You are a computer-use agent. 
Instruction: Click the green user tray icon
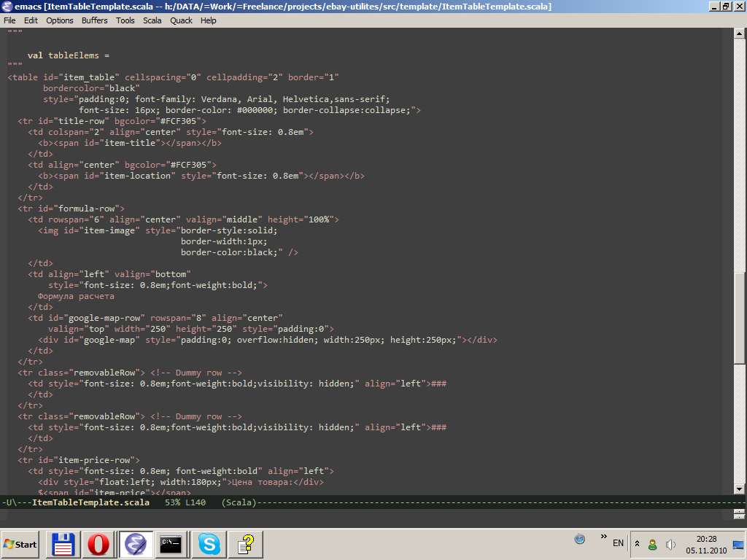[652, 544]
